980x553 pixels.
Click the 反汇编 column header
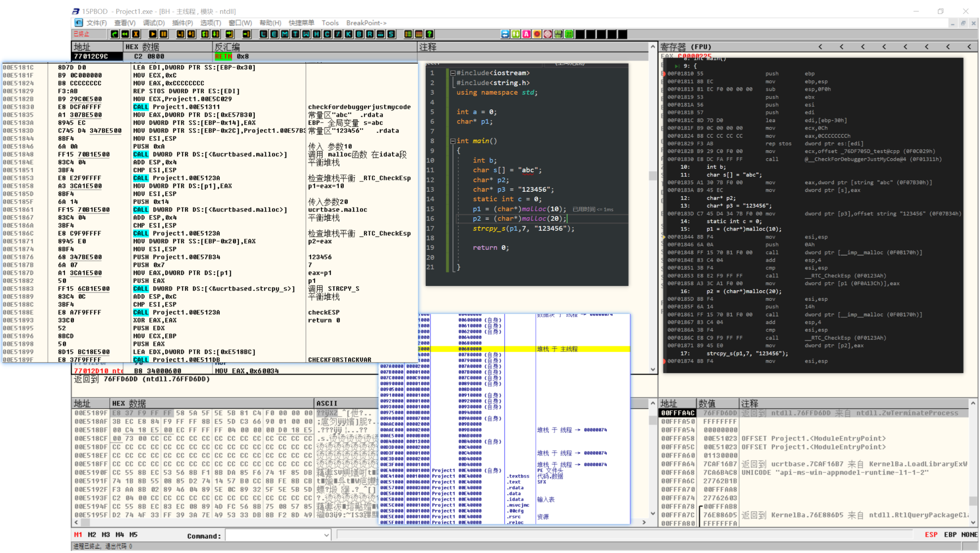coord(315,47)
